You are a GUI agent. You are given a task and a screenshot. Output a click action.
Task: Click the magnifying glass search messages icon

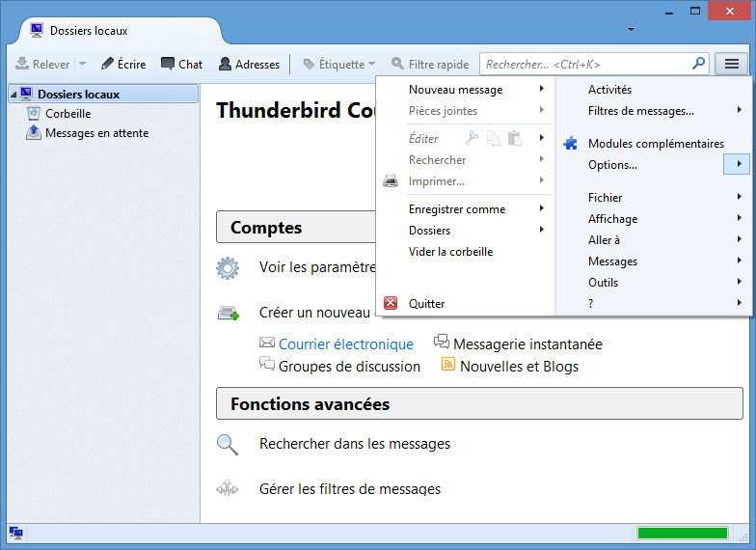click(x=228, y=444)
